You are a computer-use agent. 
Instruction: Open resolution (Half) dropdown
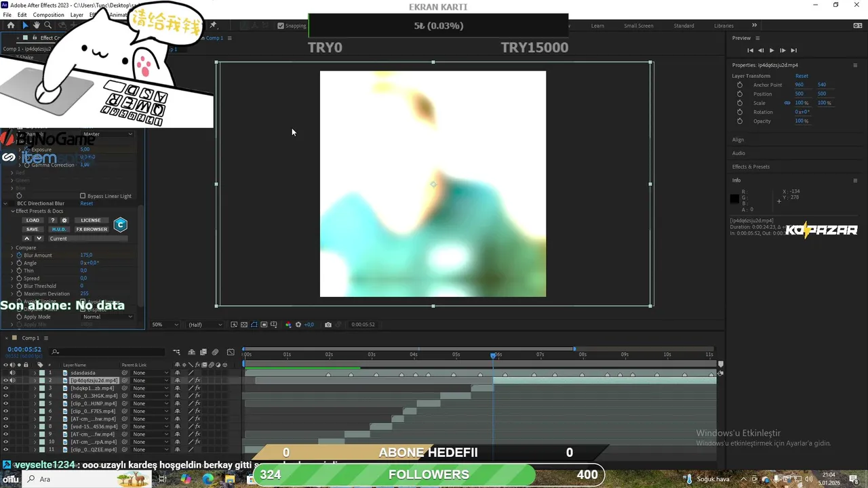point(205,325)
